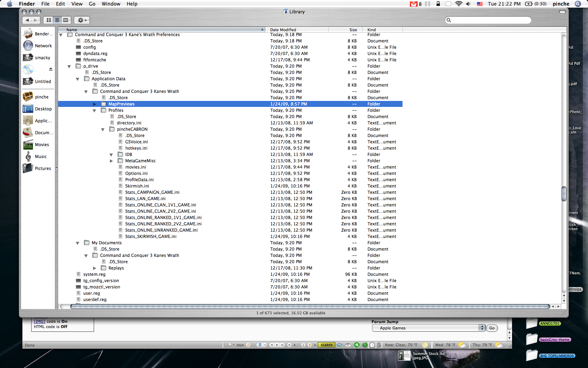Image resolution: width=588 pixels, height=368 pixels.
Task: Select the optical disc in the sidebar
Action: (x=28, y=69)
